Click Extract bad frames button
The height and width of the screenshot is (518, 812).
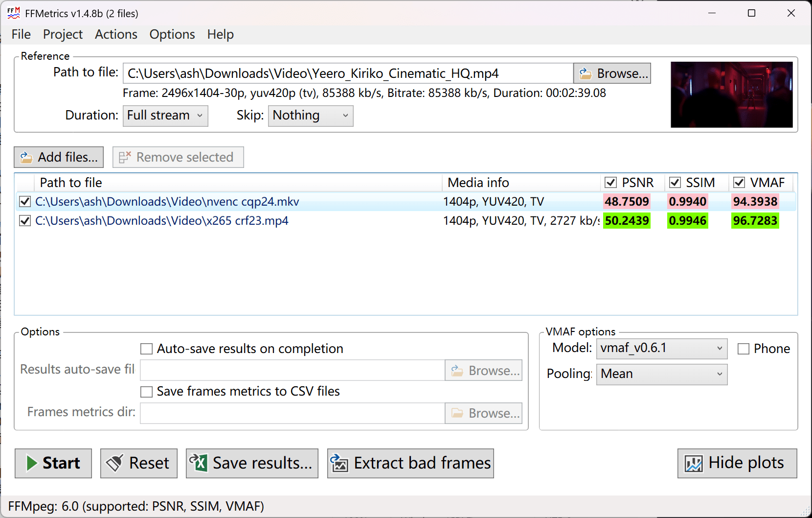click(x=410, y=463)
